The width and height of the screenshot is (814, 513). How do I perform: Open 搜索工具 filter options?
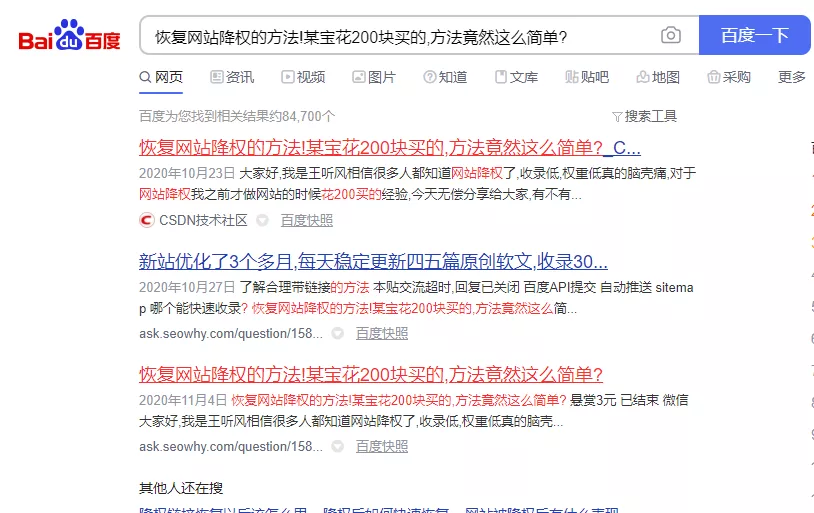(644, 116)
